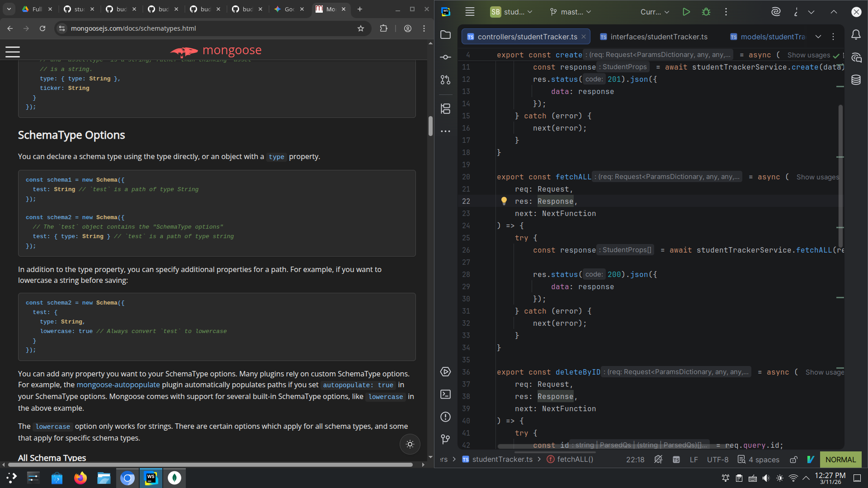Open the Project folder tool window
This screenshot has height=488, width=868.
[x=445, y=35]
